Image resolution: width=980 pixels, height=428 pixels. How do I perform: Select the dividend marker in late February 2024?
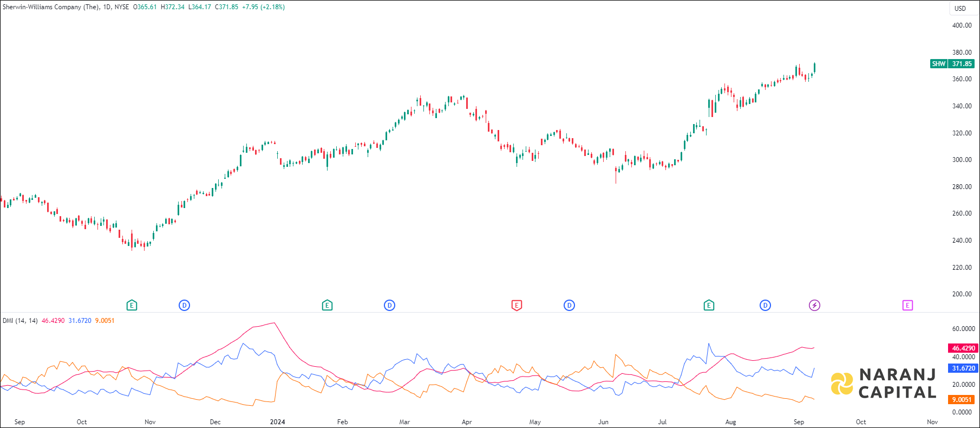point(389,306)
